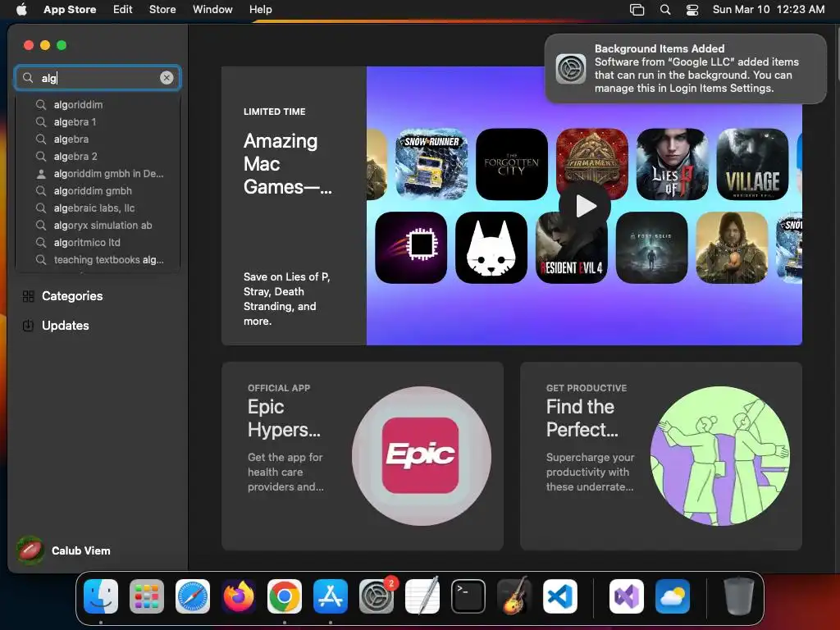Open Finder from the Dock
The height and width of the screenshot is (630, 840).
pyautogui.click(x=101, y=596)
